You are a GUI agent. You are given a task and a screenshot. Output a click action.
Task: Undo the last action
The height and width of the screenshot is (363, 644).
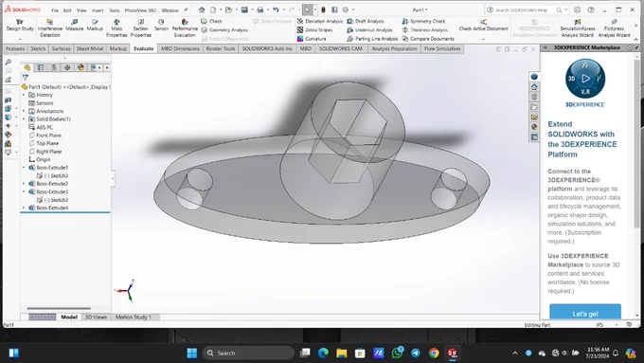tap(276, 9)
